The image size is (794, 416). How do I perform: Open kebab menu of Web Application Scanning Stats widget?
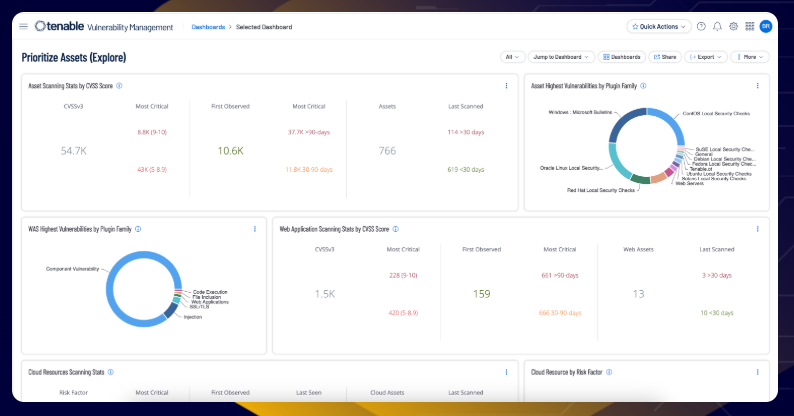758,229
